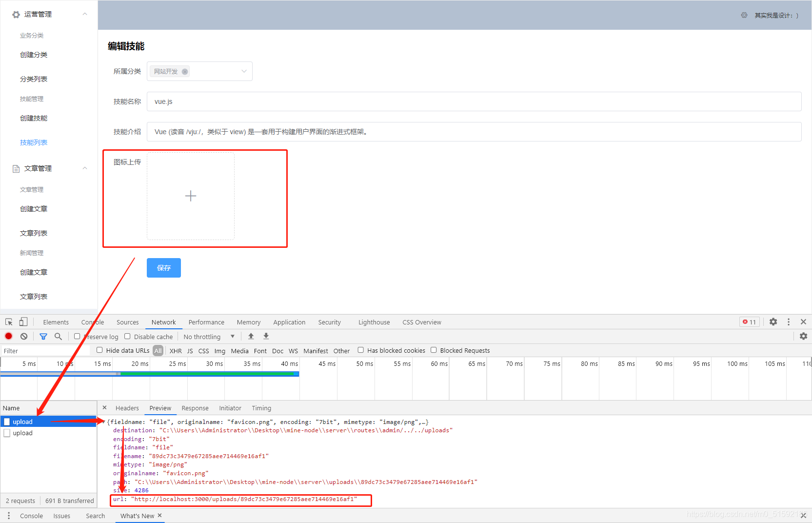Viewport: 812px width, 523px height.
Task: Open 创建文章 under the 新闻管理 group
Action: (x=34, y=272)
